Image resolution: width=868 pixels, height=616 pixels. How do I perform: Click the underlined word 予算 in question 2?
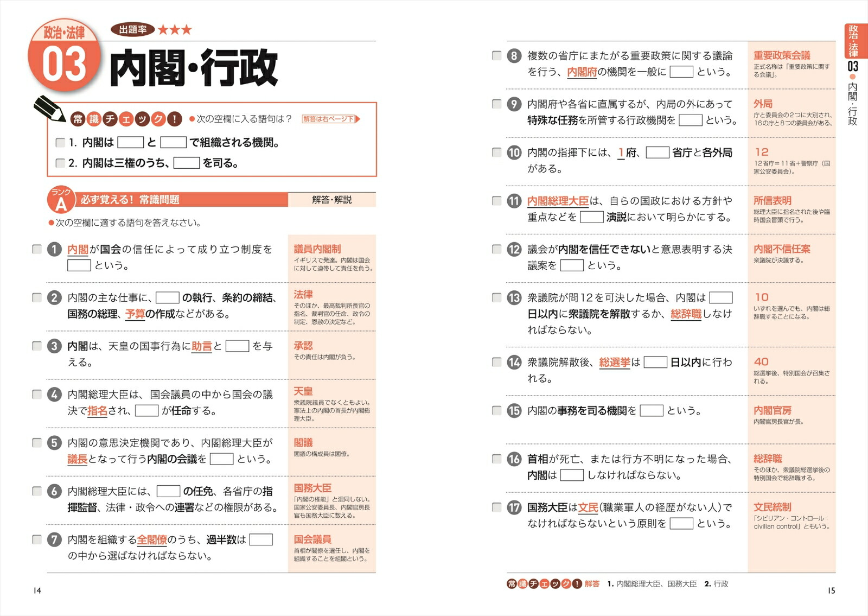click(135, 314)
